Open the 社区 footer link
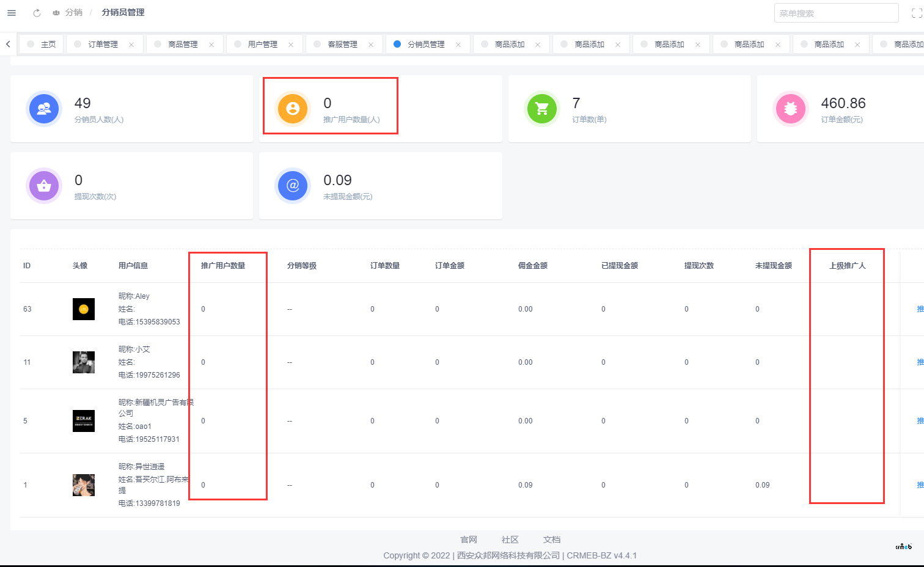Screen dimensions: 924x567 [x=510, y=540]
